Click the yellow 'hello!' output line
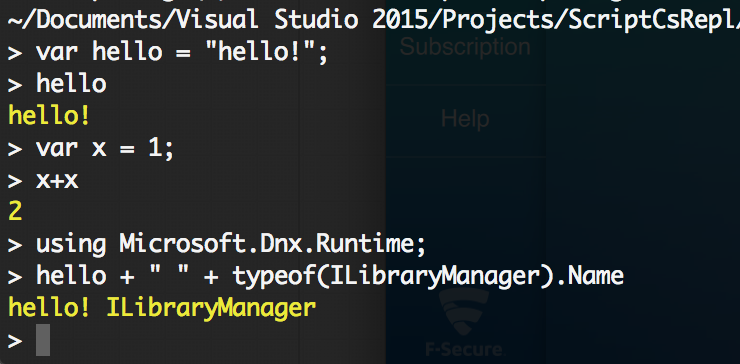The height and width of the screenshot is (364, 740). pyautogui.click(x=49, y=116)
